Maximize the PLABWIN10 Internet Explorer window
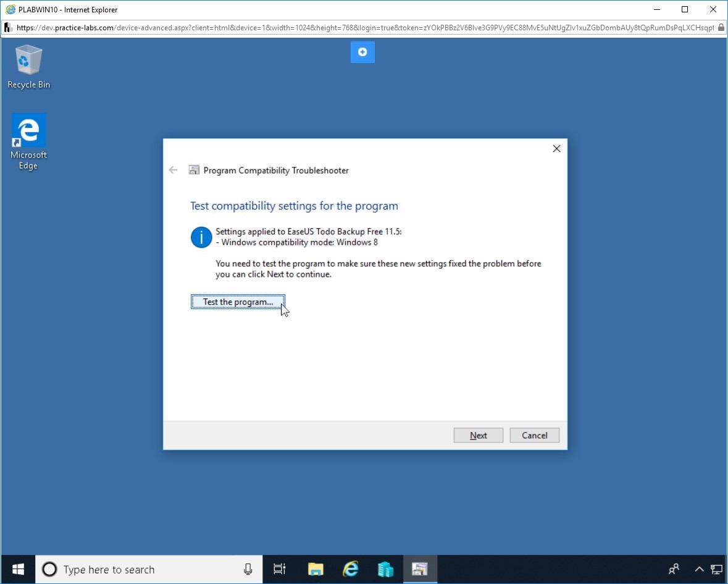The height and width of the screenshot is (584, 728). tap(685, 9)
